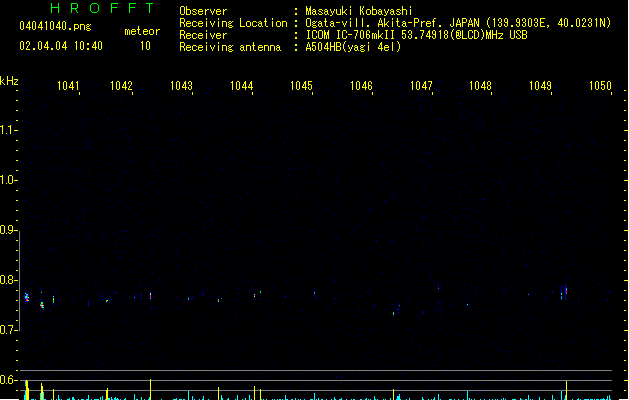Click the meteor label

(142, 31)
